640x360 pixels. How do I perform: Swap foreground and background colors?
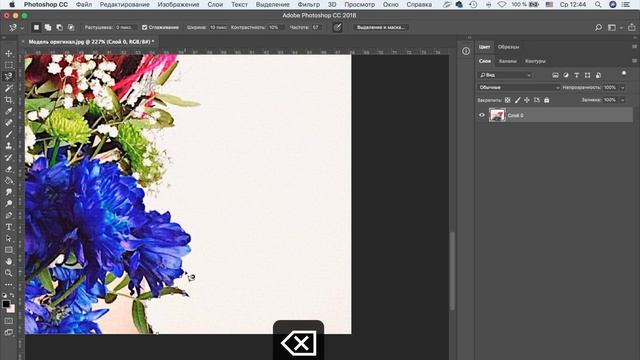pos(12,295)
